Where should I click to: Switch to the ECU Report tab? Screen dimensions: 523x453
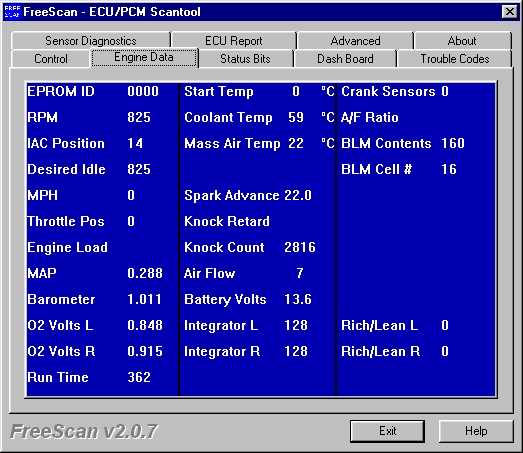pyautogui.click(x=233, y=41)
